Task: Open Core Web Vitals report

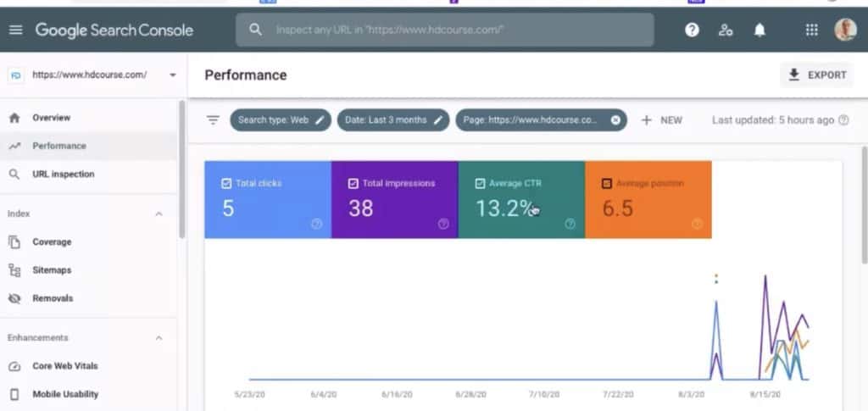Action: pyautogui.click(x=88, y=366)
